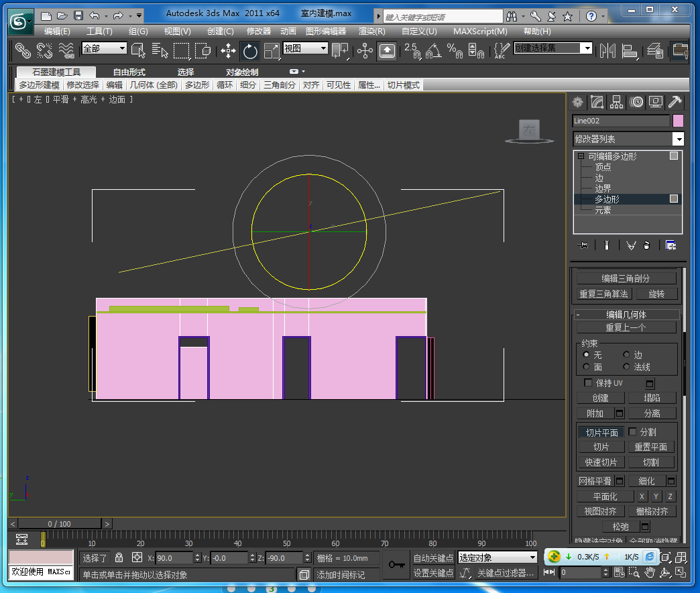The width and height of the screenshot is (700, 593).
Task: Click the Select and Link chain icon
Action: (23, 51)
